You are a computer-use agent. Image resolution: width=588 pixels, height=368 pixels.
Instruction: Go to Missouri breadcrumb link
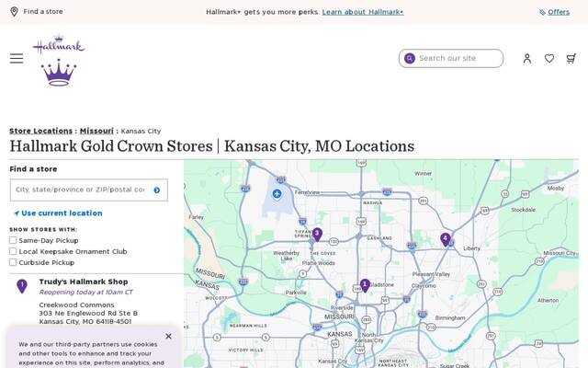click(x=96, y=131)
